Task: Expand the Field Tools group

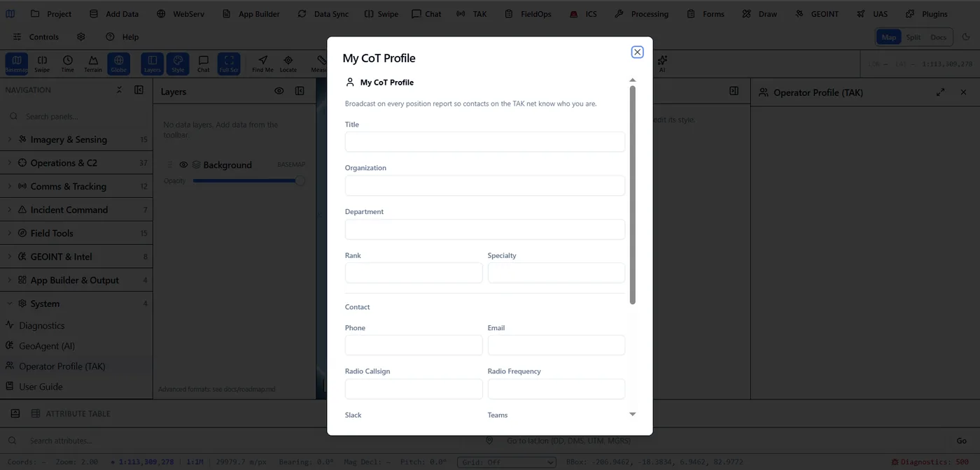Action: pyautogui.click(x=76, y=234)
